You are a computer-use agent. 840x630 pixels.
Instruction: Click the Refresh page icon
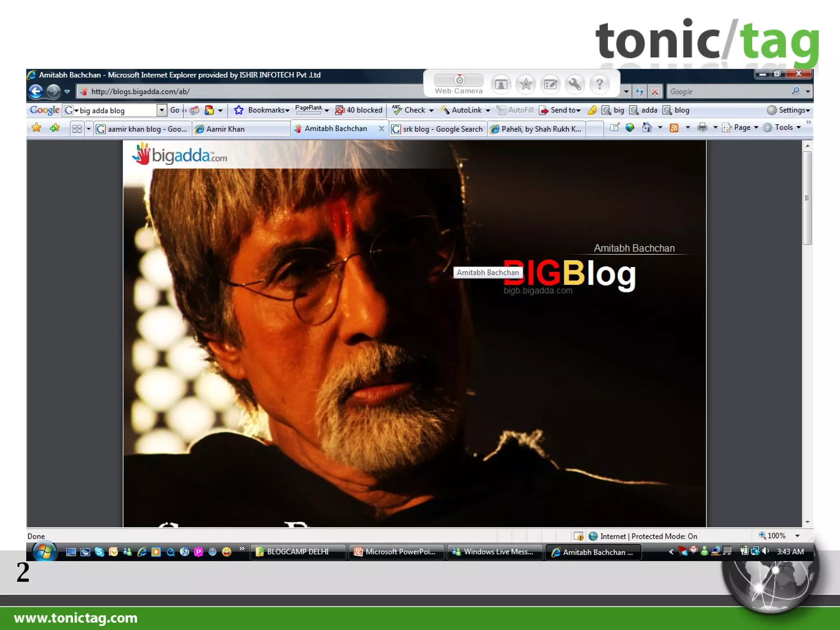click(639, 91)
